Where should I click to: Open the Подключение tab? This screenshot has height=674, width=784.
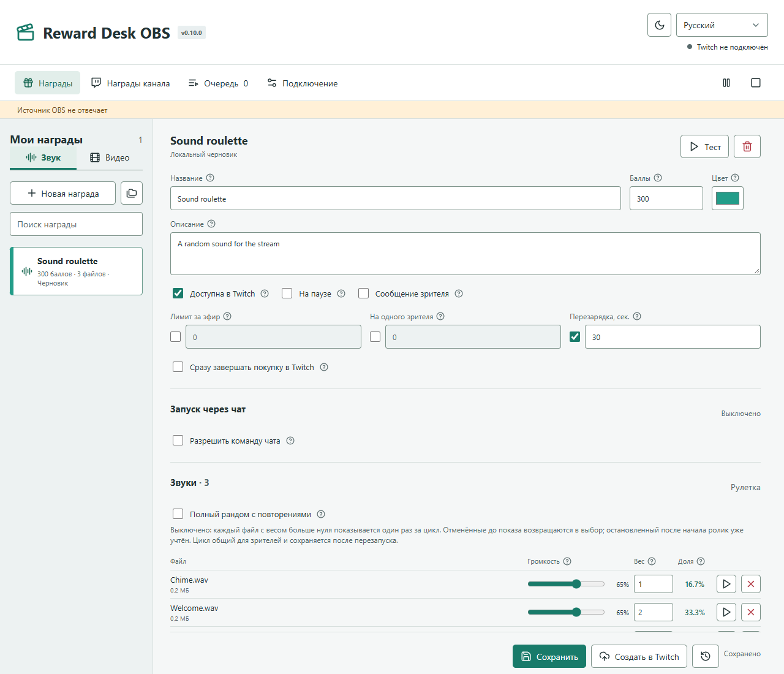(x=303, y=83)
